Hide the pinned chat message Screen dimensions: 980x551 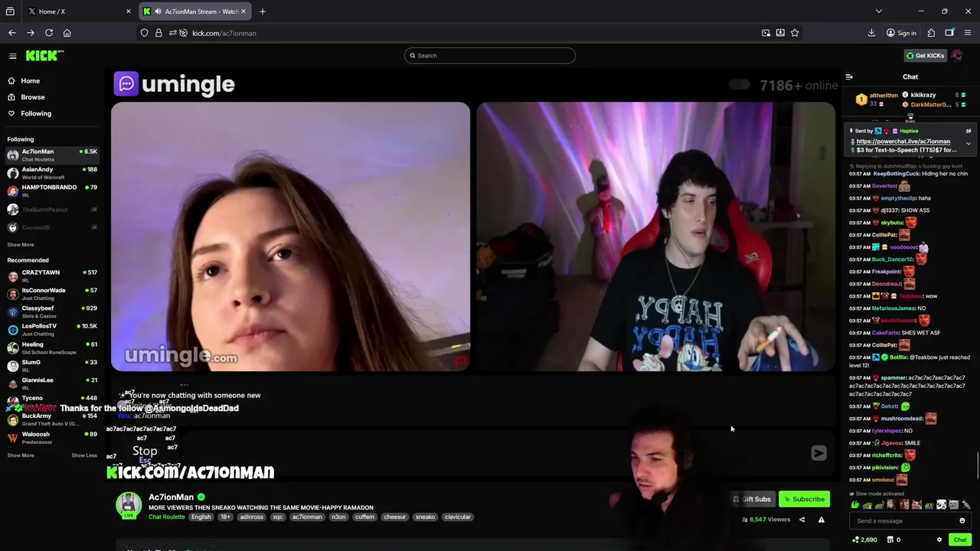point(968,131)
